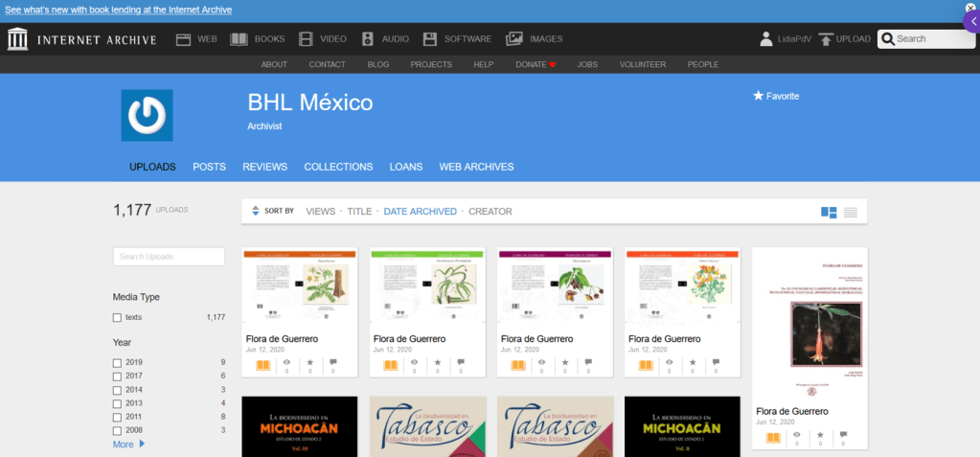The image size is (980, 457).
Task: Click the book icon on fourth Flora de Guerrero card
Action: [646, 365]
